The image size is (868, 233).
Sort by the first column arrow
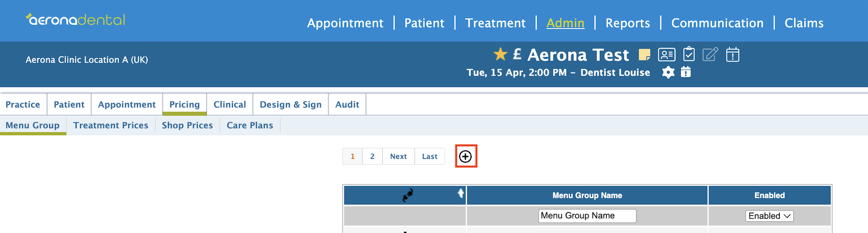pos(461,193)
